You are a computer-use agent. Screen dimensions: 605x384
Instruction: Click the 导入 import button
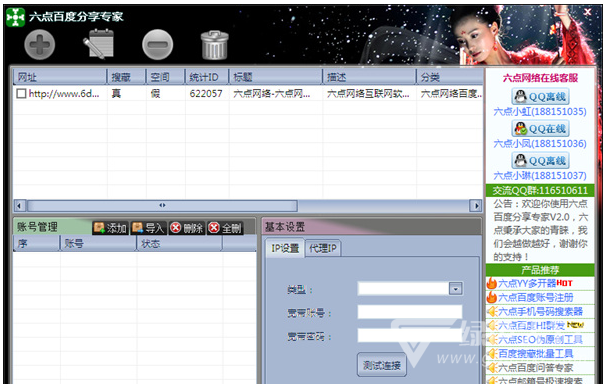click(x=149, y=228)
